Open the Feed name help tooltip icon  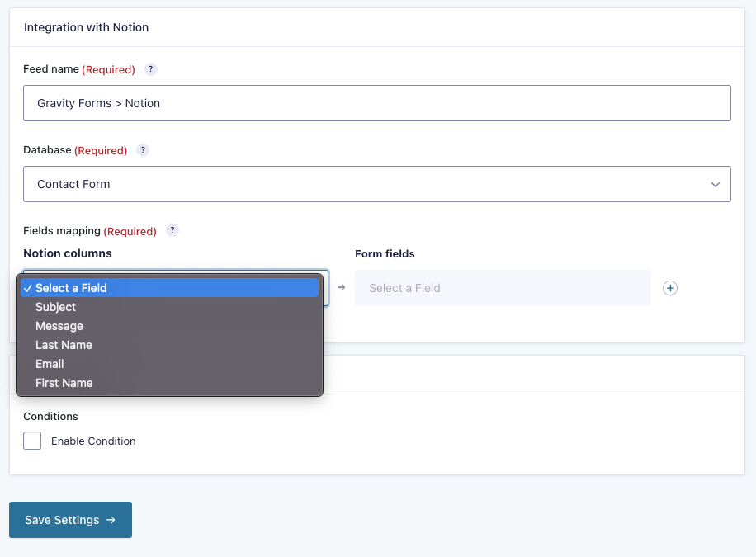pos(150,69)
